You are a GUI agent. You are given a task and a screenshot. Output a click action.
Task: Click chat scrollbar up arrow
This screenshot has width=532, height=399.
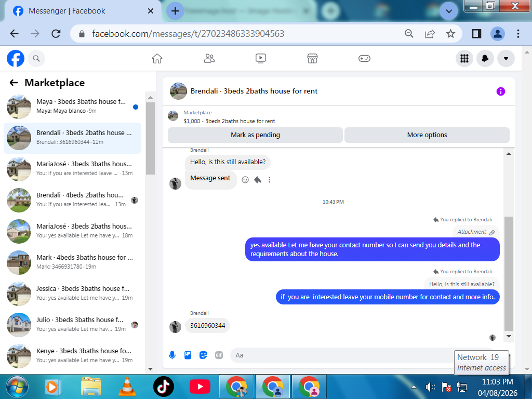click(x=509, y=154)
